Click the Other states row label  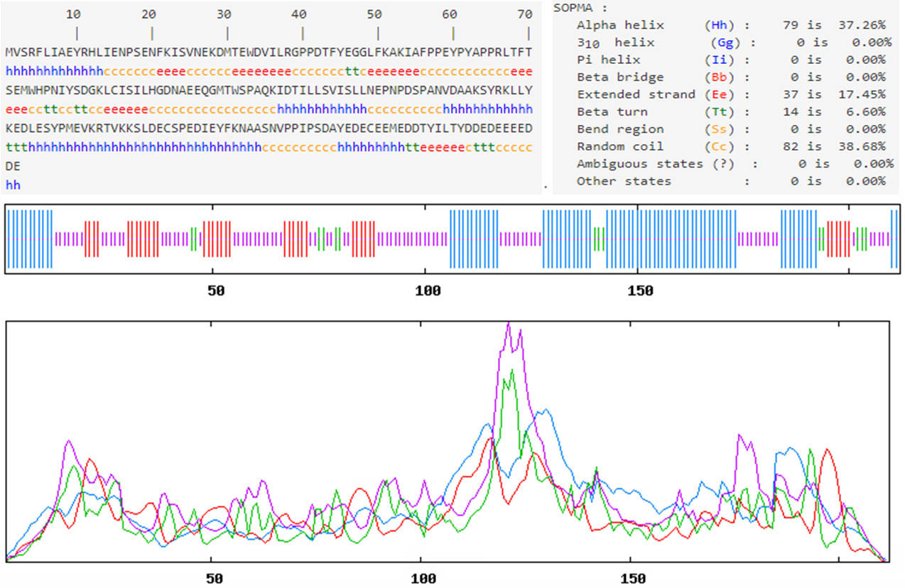pos(624,181)
